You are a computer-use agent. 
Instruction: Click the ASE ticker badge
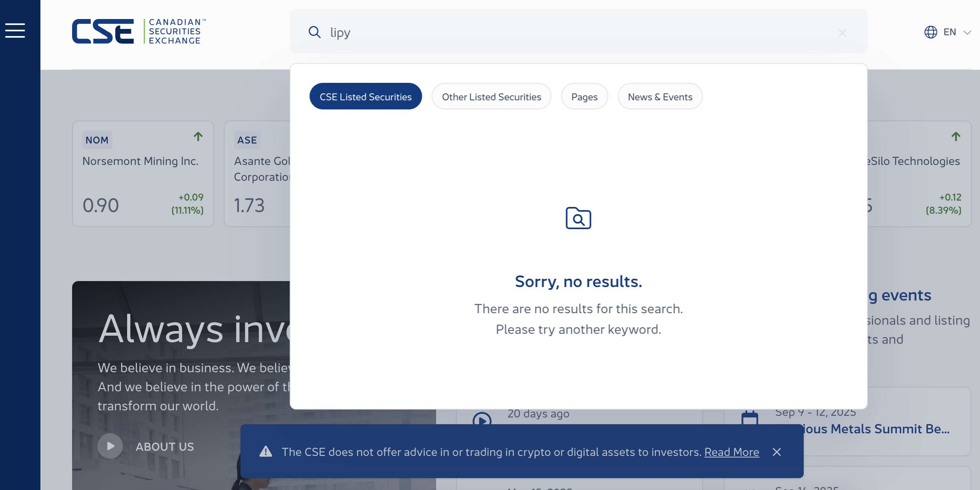247,140
